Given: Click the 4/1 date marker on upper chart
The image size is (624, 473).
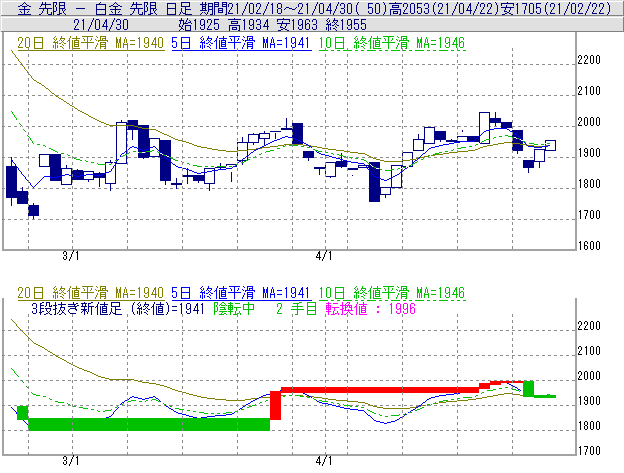Looking at the screenshot, I should (x=323, y=257).
